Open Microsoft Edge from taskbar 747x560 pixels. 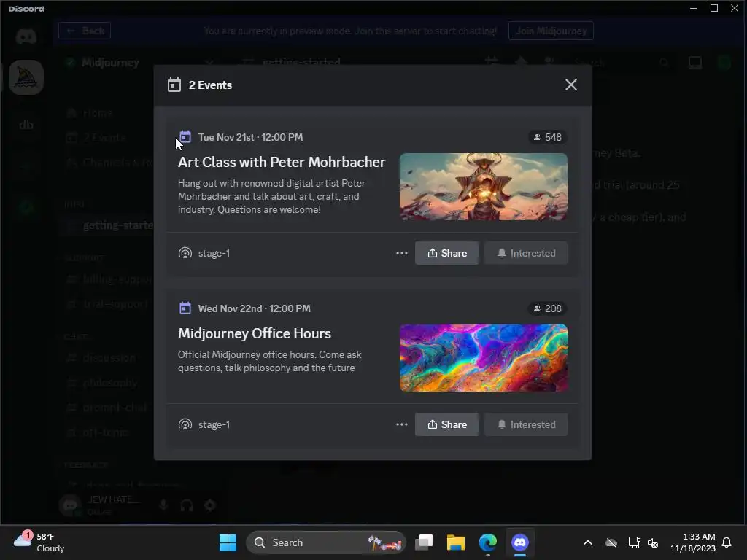(x=488, y=542)
